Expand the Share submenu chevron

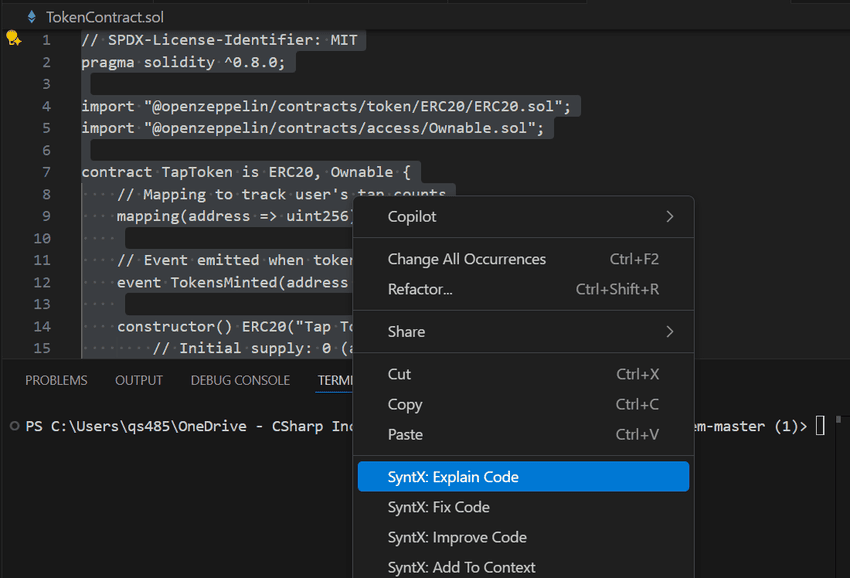(669, 331)
